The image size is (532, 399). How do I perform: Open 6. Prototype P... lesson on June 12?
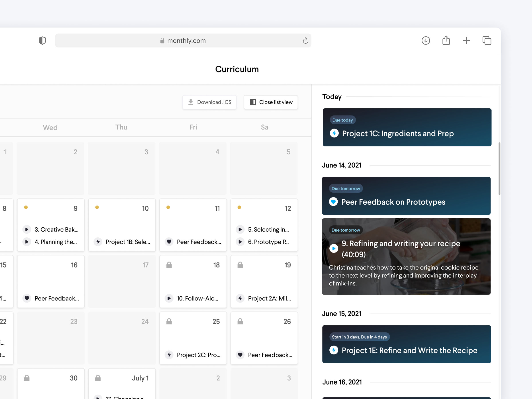[268, 242]
